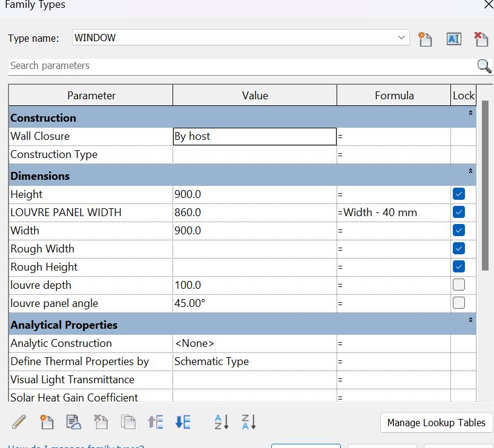Delete the current family type
The height and width of the screenshot is (448, 494).
click(481, 39)
